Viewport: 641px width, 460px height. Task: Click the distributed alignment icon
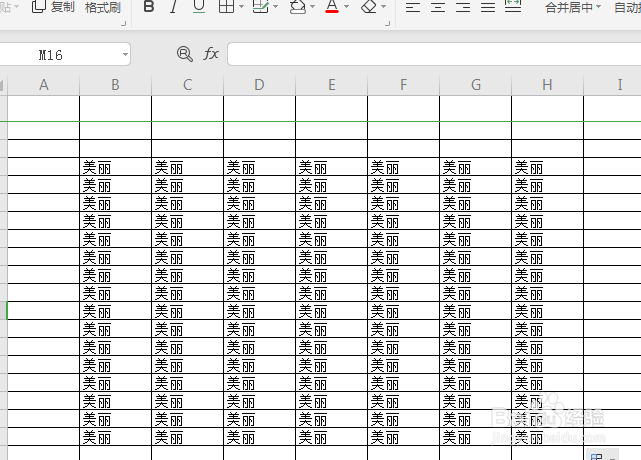click(513, 6)
